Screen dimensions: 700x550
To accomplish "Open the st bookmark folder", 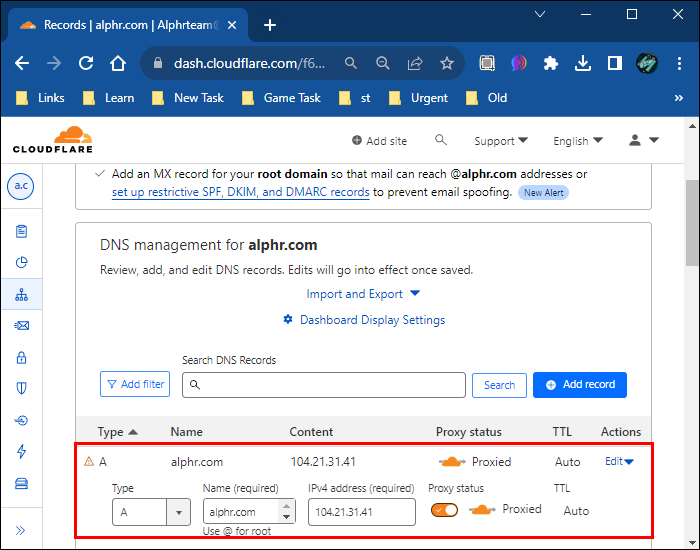I will pyautogui.click(x=355, y=98).
